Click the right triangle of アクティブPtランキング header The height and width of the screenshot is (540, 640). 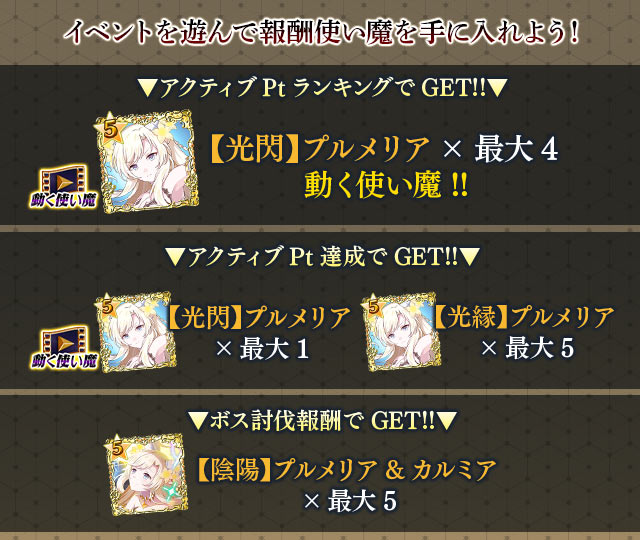coord(498,88)
